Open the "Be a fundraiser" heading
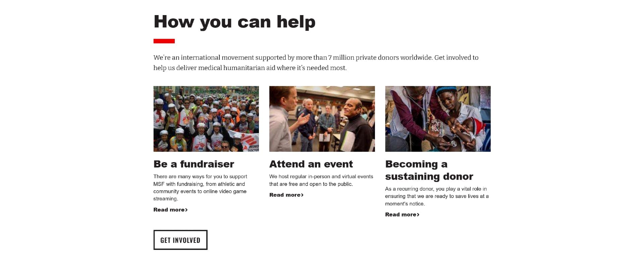Image resolution: width=644 pixels, height=267 pixels. (194, 164)
